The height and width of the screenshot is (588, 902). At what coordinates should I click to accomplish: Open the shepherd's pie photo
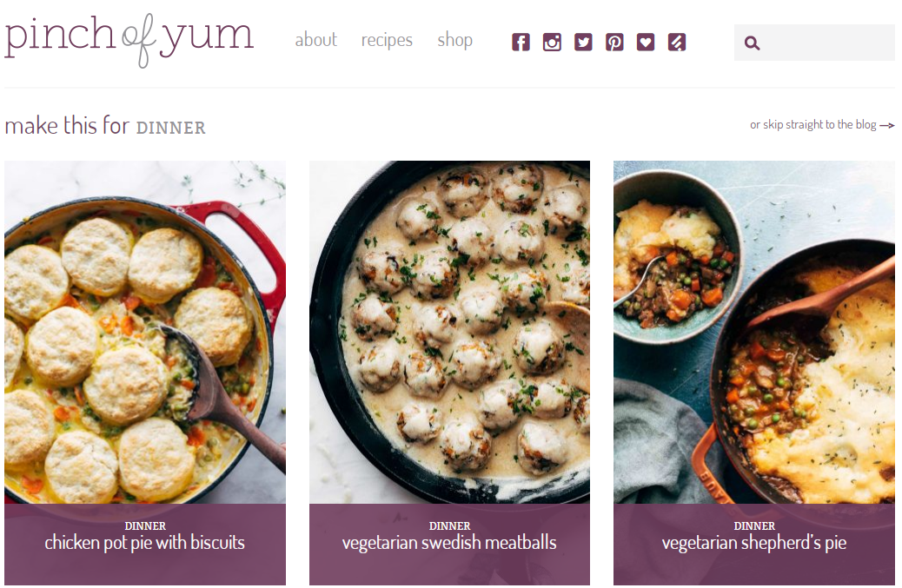point(754,333)
